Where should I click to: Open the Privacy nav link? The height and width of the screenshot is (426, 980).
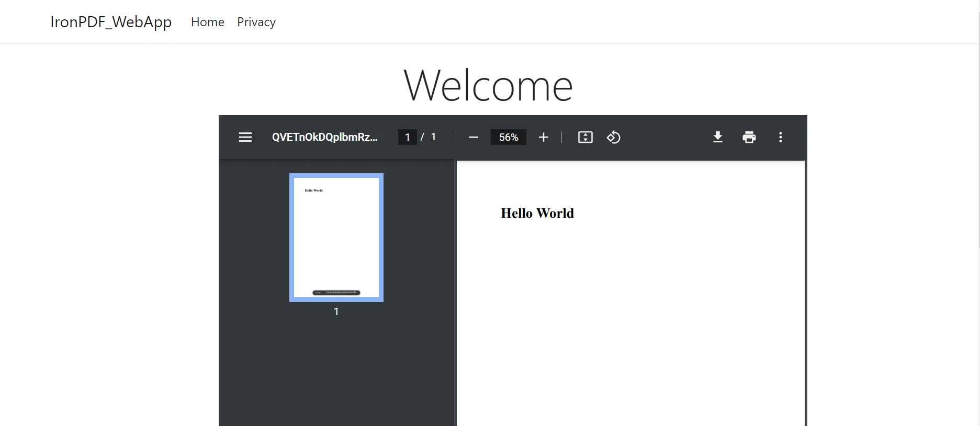click(x=256, y=22)
